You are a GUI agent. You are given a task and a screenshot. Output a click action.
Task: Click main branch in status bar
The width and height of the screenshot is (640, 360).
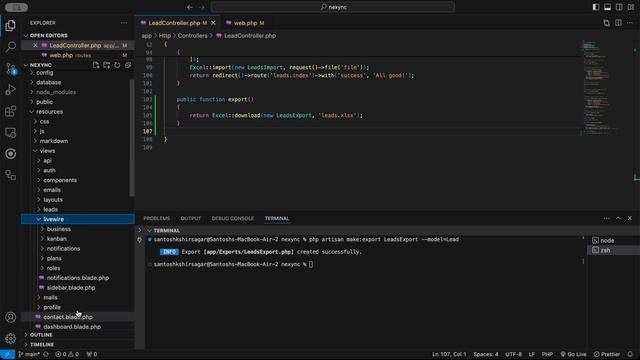coord(29,354)
